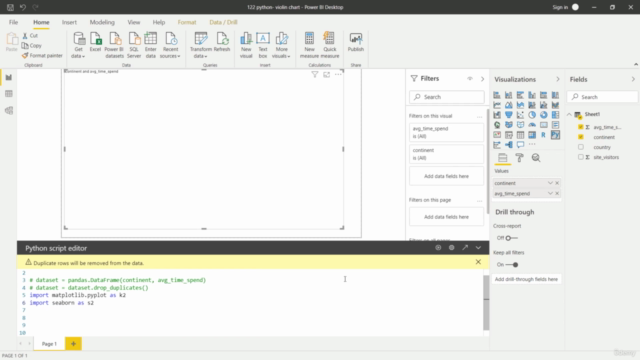Toggle Filters pane visibility eye icon
Viewport: 640px width, 360px height.
(x=470, y=78)
